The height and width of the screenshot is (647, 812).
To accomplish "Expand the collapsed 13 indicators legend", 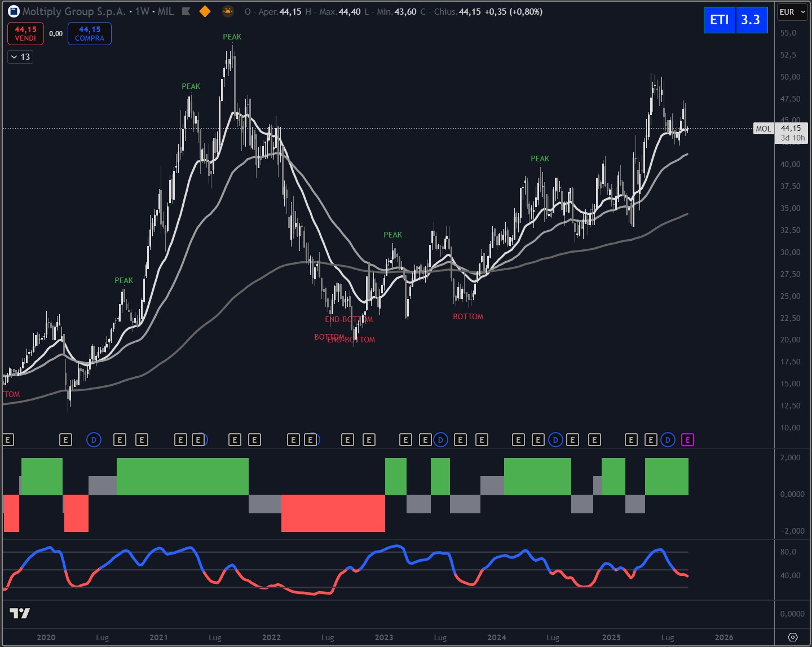I will (20, 57).
